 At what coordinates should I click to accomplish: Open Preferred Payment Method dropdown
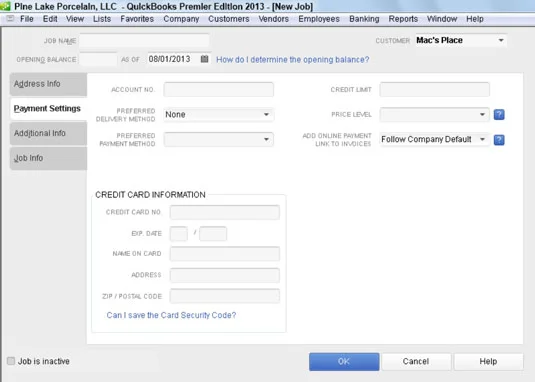click(218, 139)
